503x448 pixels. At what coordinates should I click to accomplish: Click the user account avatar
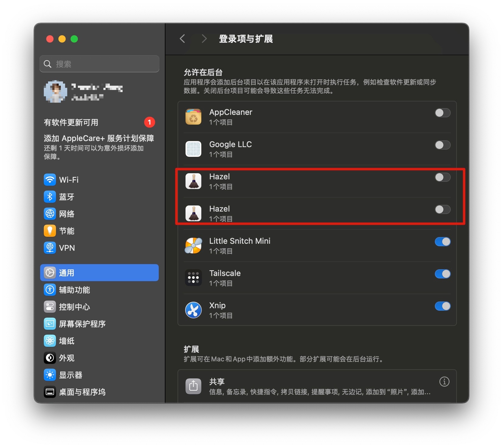point(55,91)
